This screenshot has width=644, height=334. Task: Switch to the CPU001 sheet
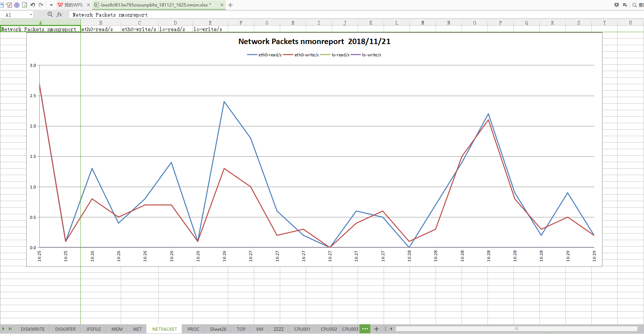point(302,329)
